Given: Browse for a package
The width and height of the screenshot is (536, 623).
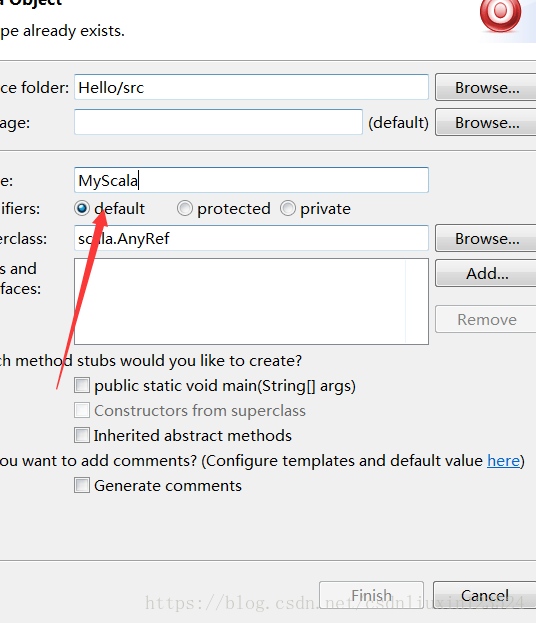Looking at the screenshot, I should pyautogui.click(x=486, y=122).
